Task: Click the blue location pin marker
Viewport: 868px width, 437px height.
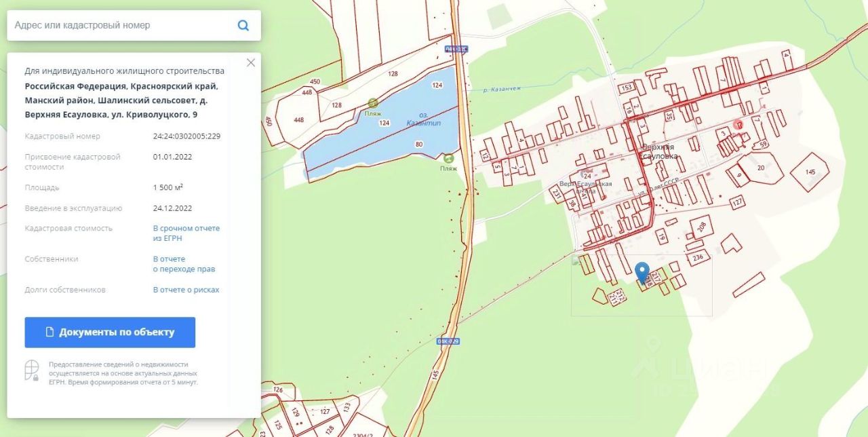Action: (643, 273)
